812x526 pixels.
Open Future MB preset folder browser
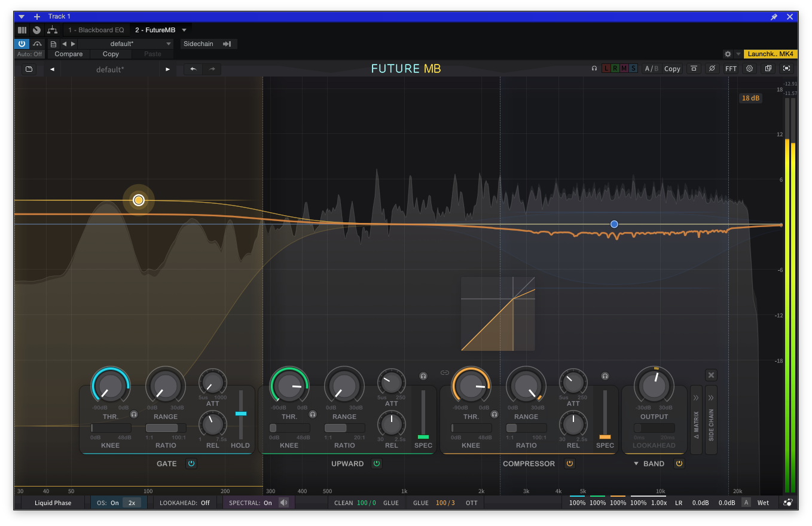(x=28, y=69)
